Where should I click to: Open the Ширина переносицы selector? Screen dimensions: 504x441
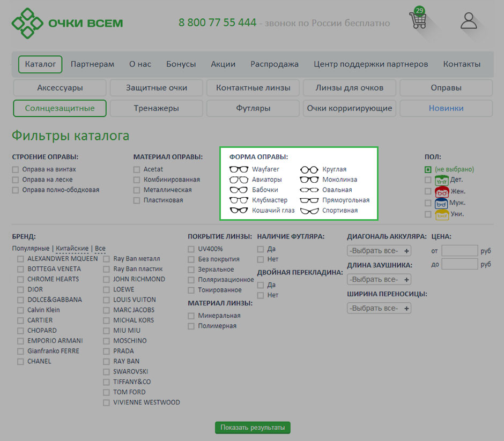tap(379, 308)
